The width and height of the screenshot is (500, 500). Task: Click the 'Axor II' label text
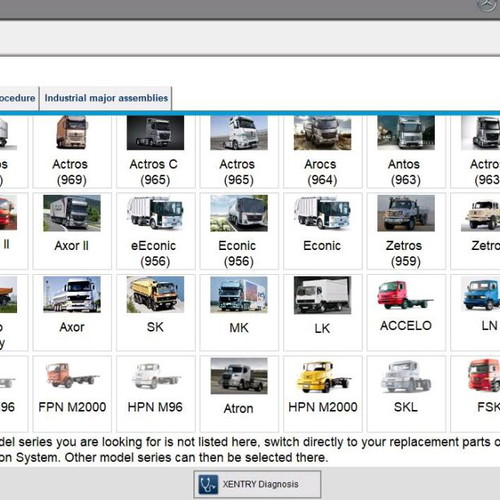(x=72, y=246)
